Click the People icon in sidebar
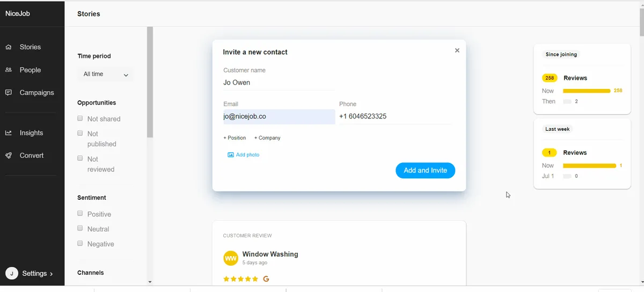Screen dimensions: 644x292 tap(9, 70)
